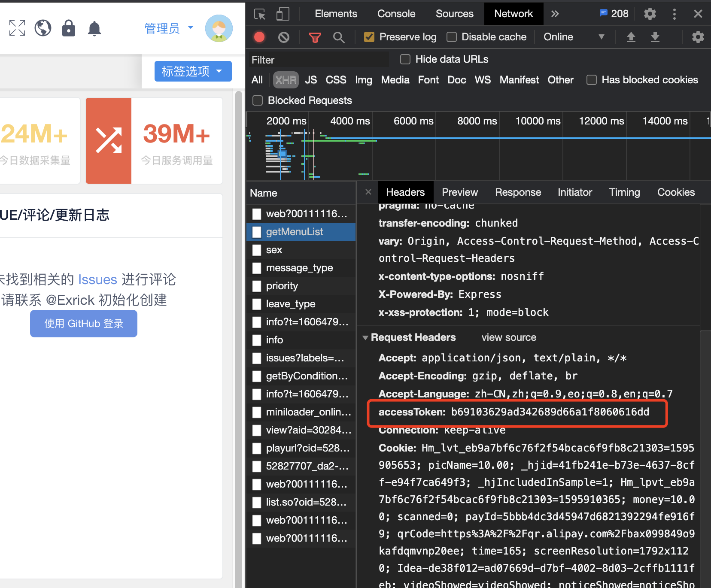This screenshot has width=711, height=588.
Task: Open the 208 messages indicator
Action: 614,14
